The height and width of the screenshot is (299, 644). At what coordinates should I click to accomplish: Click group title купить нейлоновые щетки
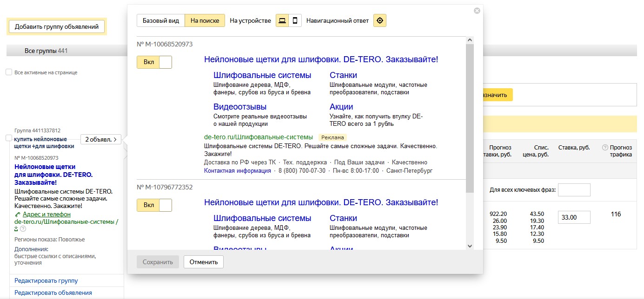pyautogui.click(x=44, y=143)
